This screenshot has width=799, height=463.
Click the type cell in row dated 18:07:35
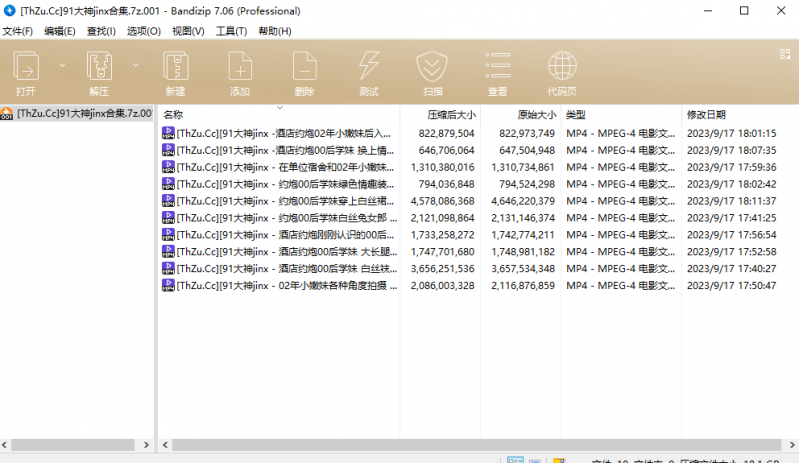[620, 150]
